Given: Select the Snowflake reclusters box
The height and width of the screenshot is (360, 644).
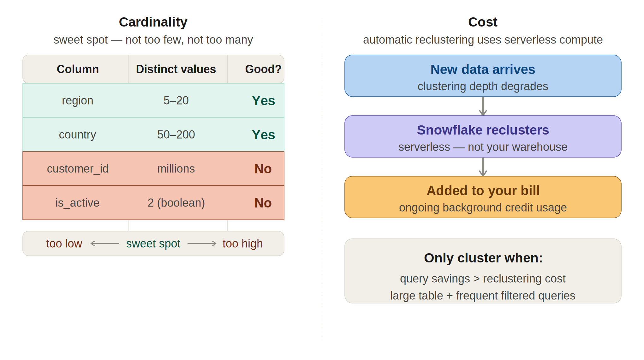Looking at the screenshot, I should tap(483, 136).
